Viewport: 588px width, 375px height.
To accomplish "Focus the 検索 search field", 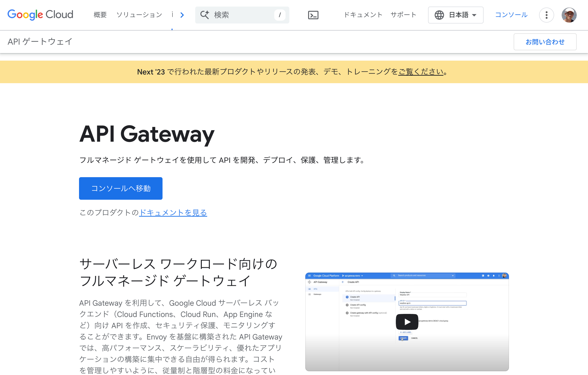I will (x=242, y=15).
